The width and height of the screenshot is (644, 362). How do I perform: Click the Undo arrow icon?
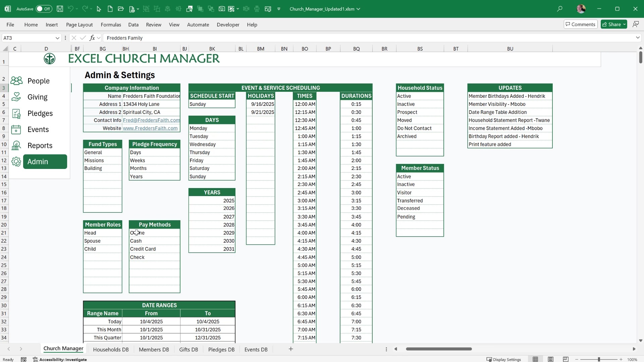coord(70,9)
